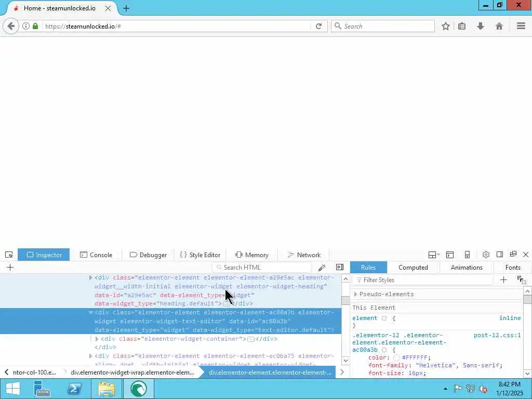Viewport: 532px width, 399px height.
Task: Close the Developer Tools panel
Action: coord(526,255)
